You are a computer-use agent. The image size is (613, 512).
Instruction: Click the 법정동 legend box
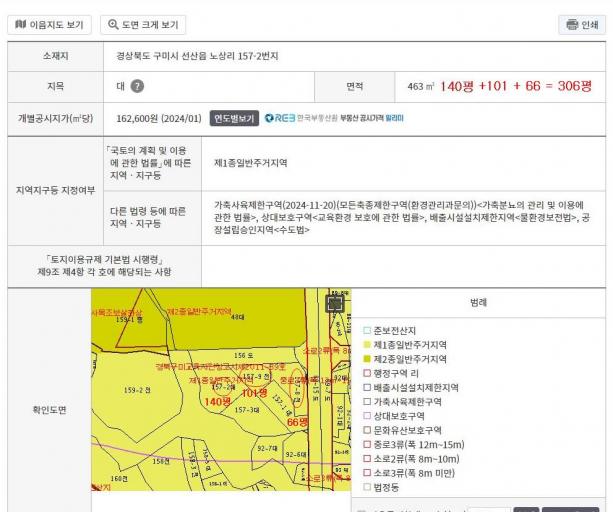367,487
